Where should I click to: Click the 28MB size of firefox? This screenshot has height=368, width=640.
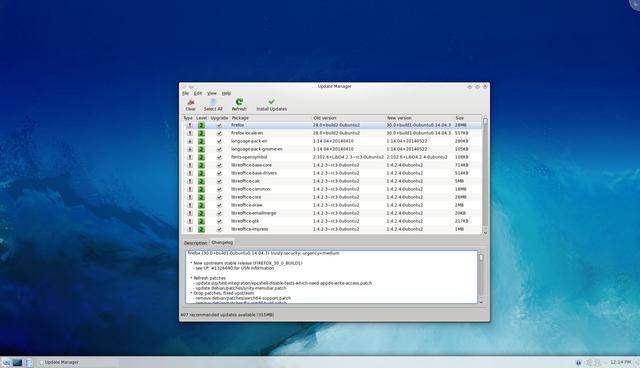[x=461, y=125]
